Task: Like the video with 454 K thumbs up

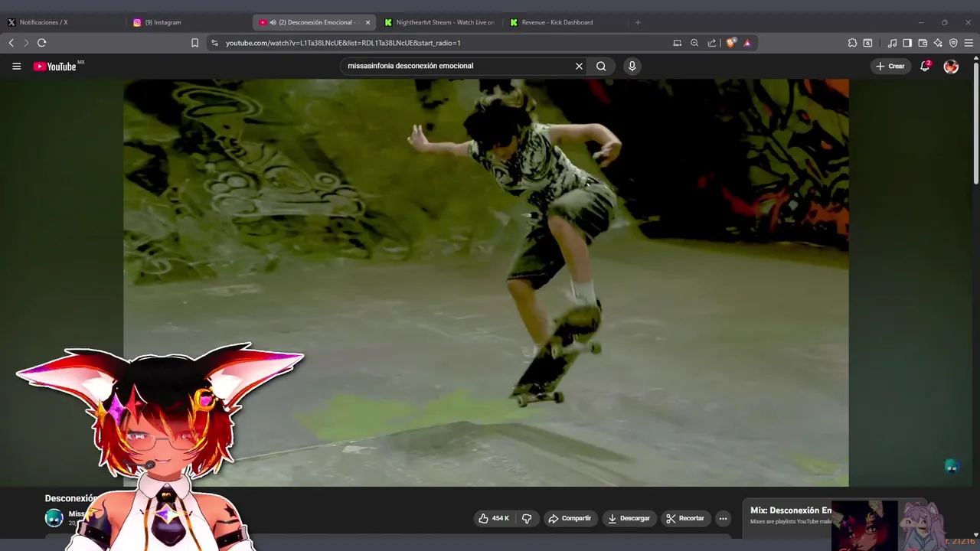Action: [494, 518]
